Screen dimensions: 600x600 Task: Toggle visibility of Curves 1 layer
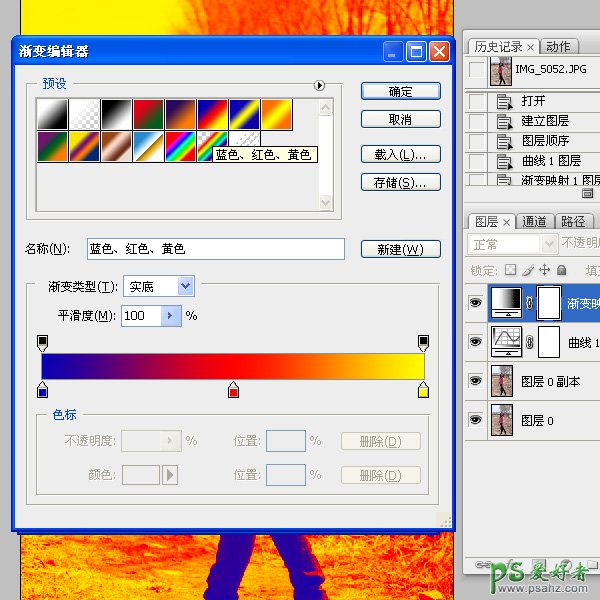coord(475,343)
